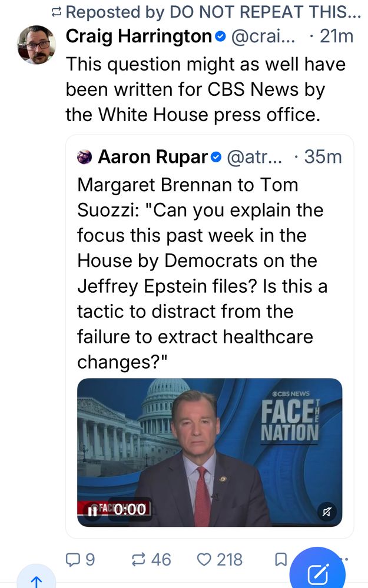Open Aaron Rupar's profile avatar
This screenshot has width=368, height=588.
[x=85, y=156]
